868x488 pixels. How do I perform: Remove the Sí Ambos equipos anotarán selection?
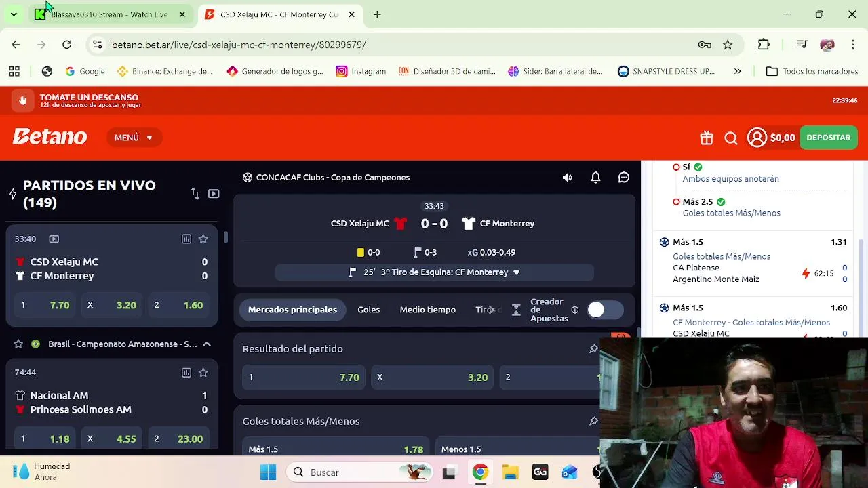coord(676,167)
